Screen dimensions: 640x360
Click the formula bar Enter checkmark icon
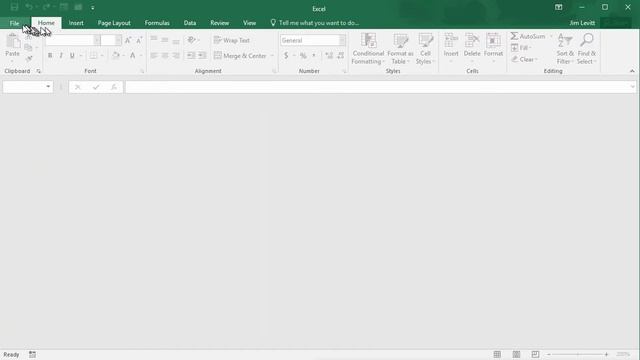(x=96, y=87)
